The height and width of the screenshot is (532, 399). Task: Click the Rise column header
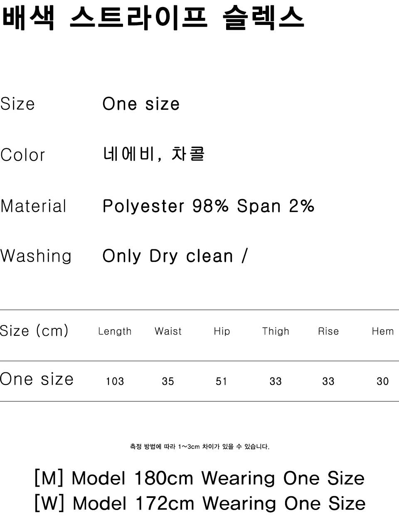coord(328,331)
